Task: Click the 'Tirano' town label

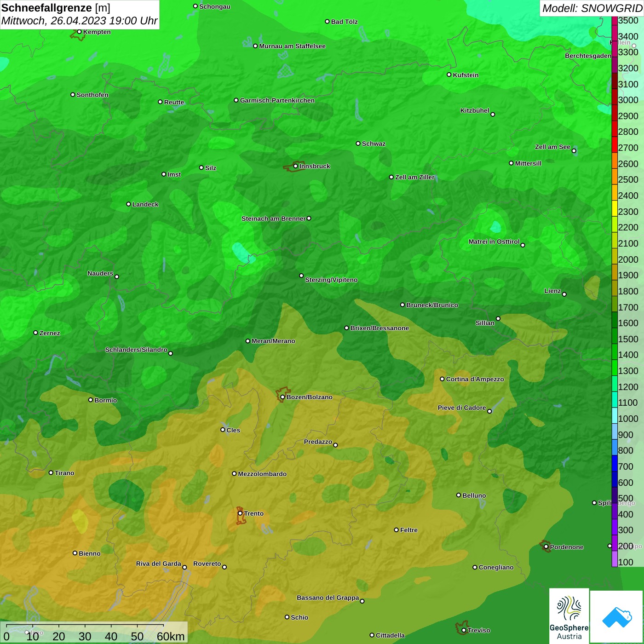Action: tap(64, 473)
